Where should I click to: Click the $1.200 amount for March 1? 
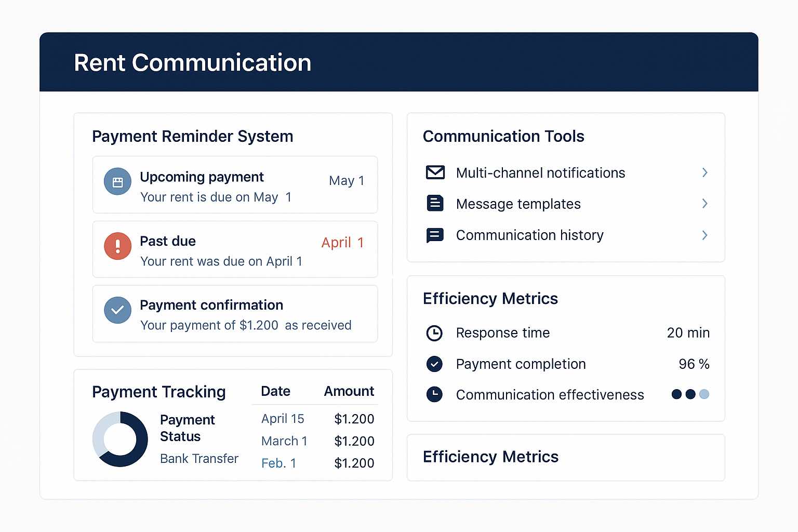click(354, 441)
